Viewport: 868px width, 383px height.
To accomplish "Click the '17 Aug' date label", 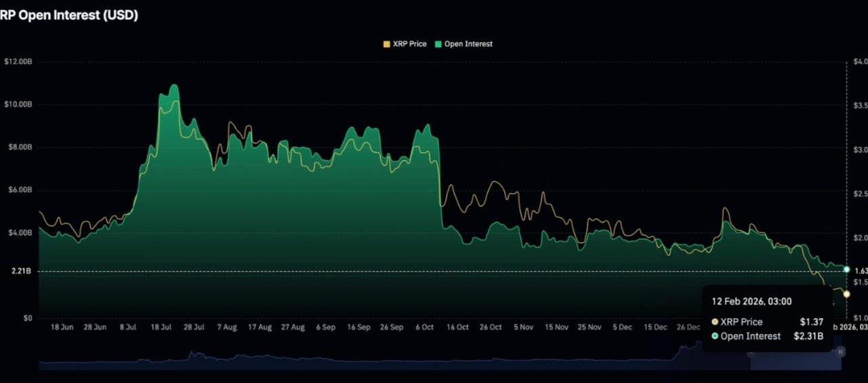I will click(260, 327).
